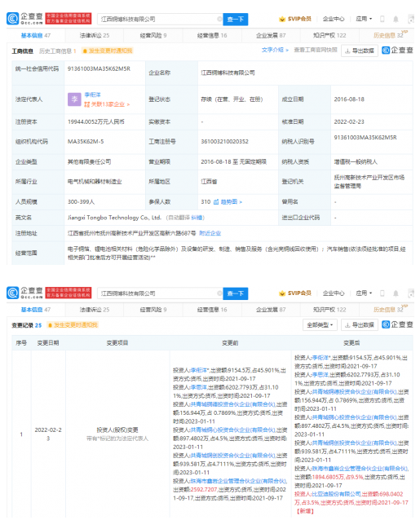Image resolution: width=420 pixels, height=520 pixels.
Task: Open 珠海市鑫岩企业管理合伙企业 link in 变更前 column
Action: (238, 481)
